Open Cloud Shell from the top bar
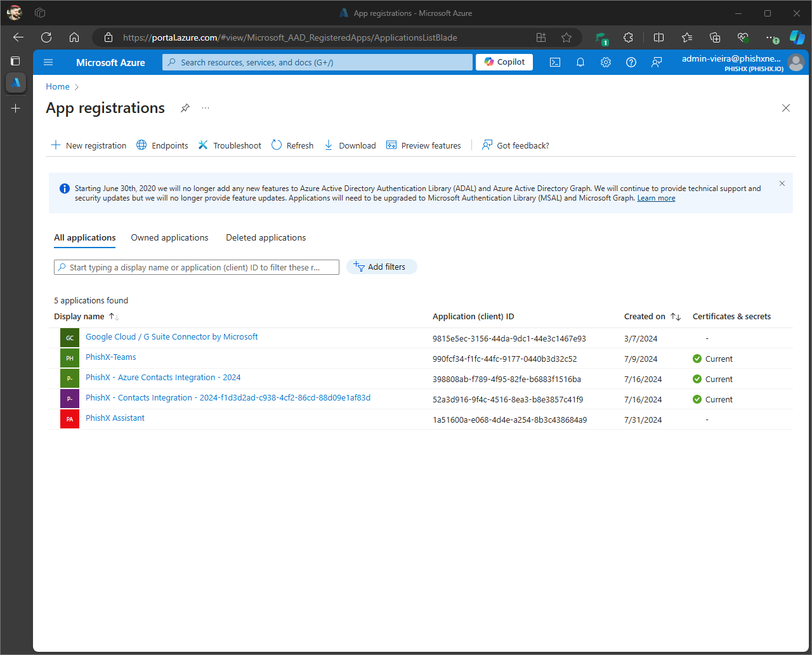812x655 pixels. pyautogui.click(x=555, y=62)
